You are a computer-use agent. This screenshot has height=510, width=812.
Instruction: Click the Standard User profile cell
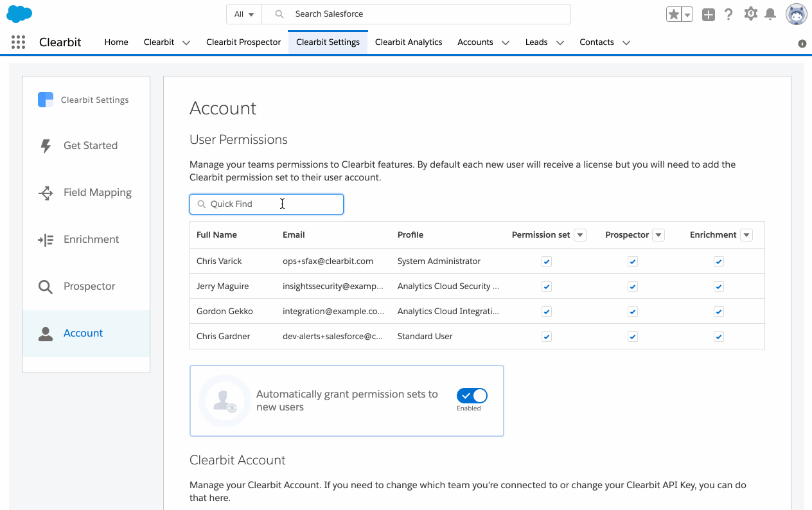pyautogui.click(x=425, y=337)
